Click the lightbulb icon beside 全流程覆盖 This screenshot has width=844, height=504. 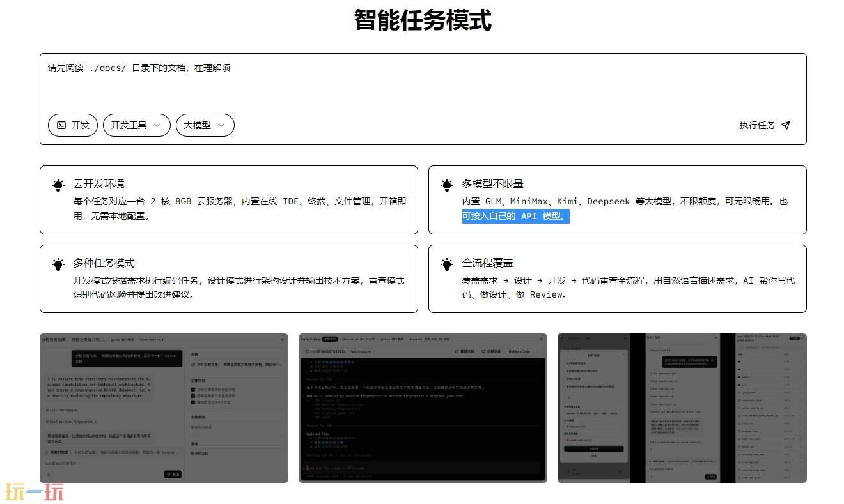click(447, 263)
